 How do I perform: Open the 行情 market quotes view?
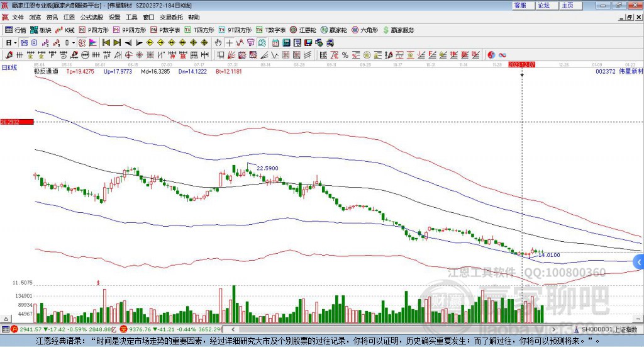click(16, 30)
